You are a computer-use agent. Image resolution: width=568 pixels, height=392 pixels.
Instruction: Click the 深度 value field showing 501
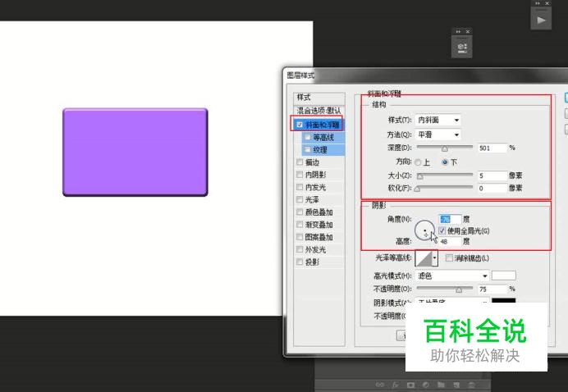[492, 148]
